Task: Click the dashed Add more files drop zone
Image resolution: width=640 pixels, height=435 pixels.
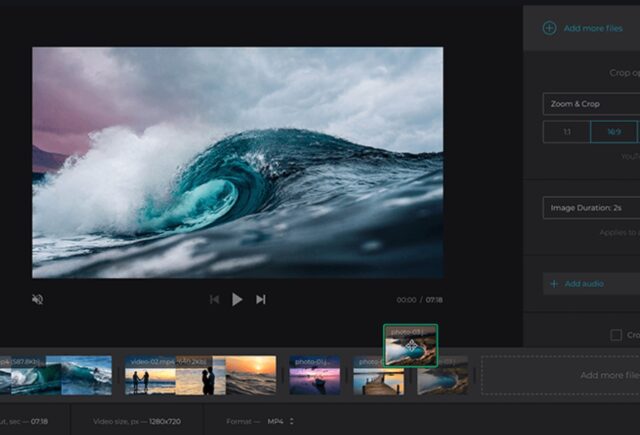Action: [560, 375]
